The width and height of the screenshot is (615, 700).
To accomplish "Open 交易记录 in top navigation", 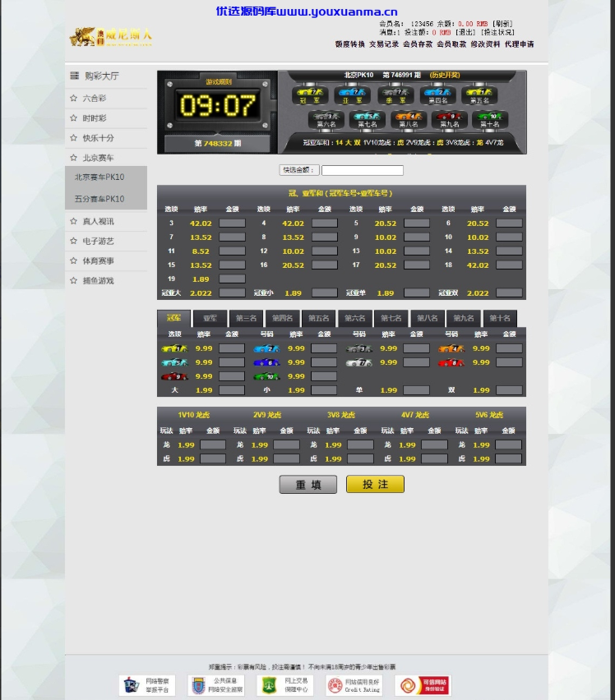I will click(x=384, y=44).
